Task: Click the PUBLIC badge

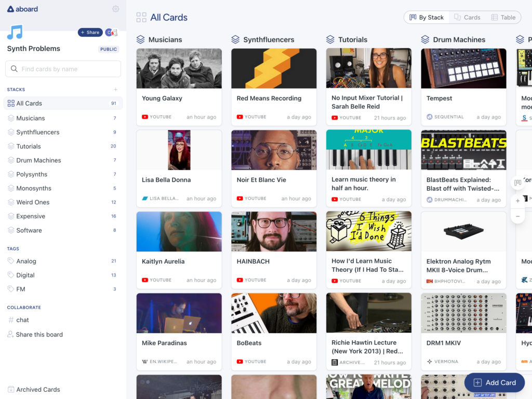Action: (x=109, y=49)
